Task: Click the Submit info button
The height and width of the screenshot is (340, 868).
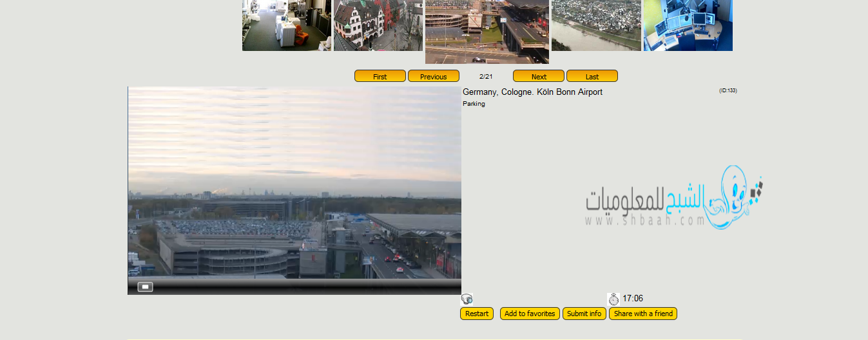Action: point(584,314)
